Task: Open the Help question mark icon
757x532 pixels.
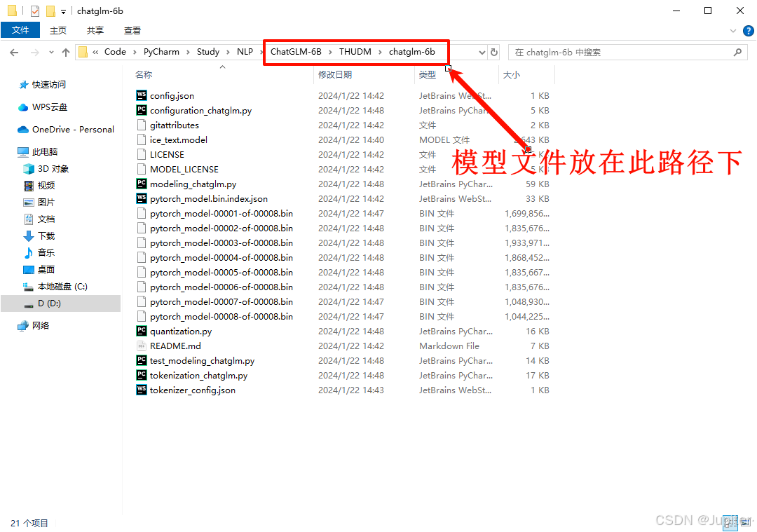Action: pos(749,31)
